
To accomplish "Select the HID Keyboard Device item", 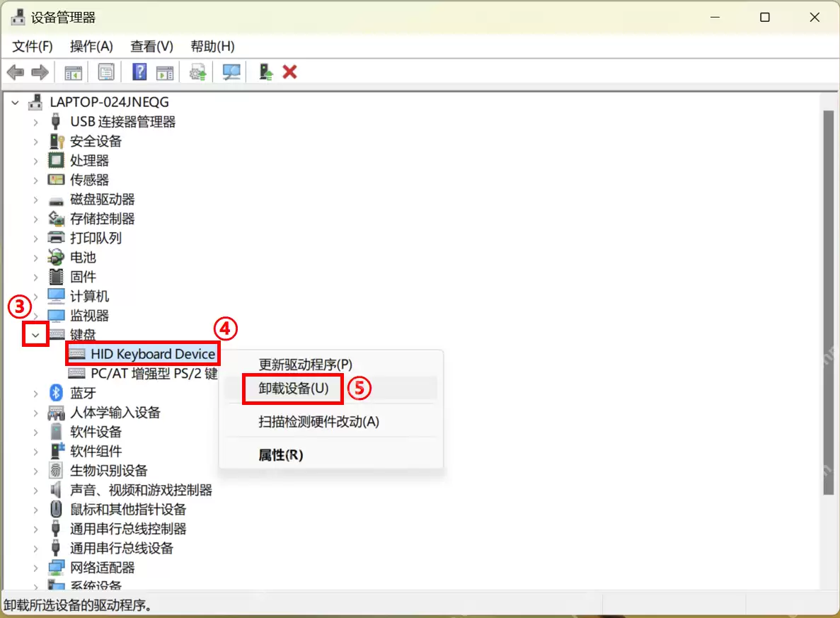I will click(142, 354).
